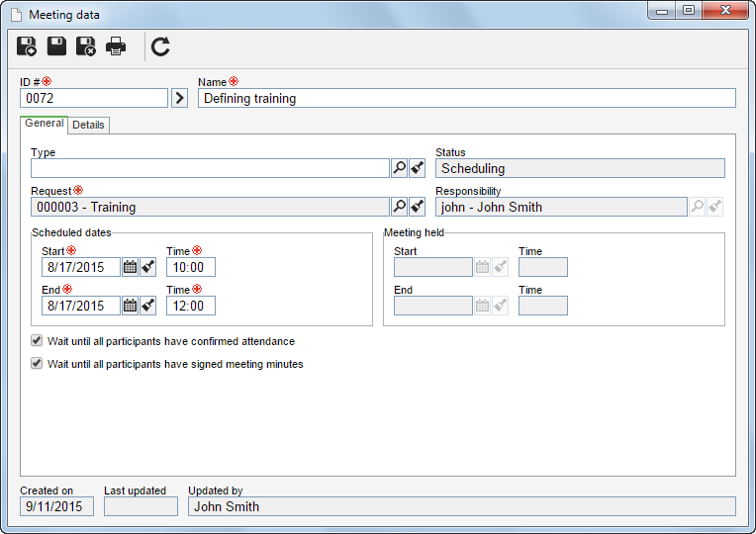Screen dimensions: 756x534
Task: Click the scheduled Start date field
Action: click(x=81, y=267)
